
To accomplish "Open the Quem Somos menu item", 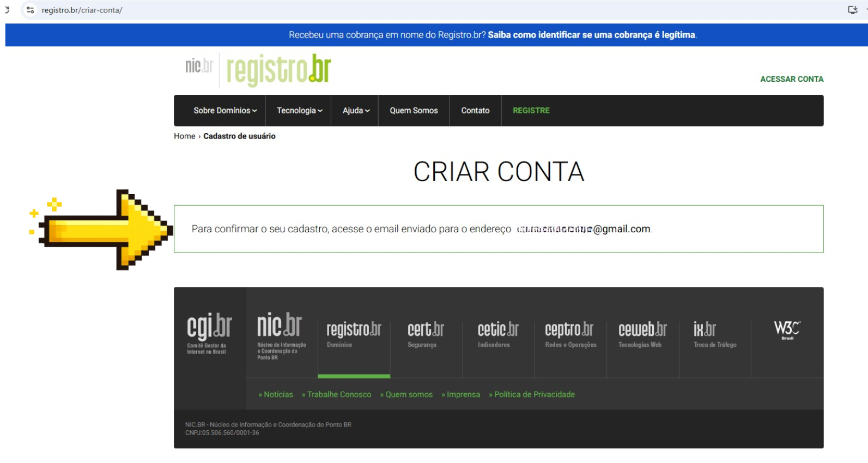I will (x=414, y=110).
